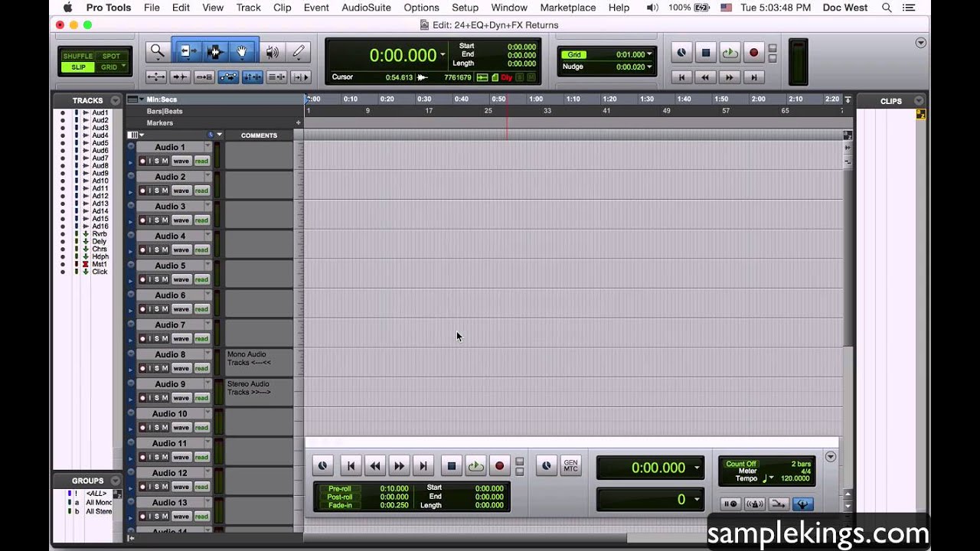This screenshot has height=551, width=980.
Task: Open the Clip menu
Action: coord(283,8)
